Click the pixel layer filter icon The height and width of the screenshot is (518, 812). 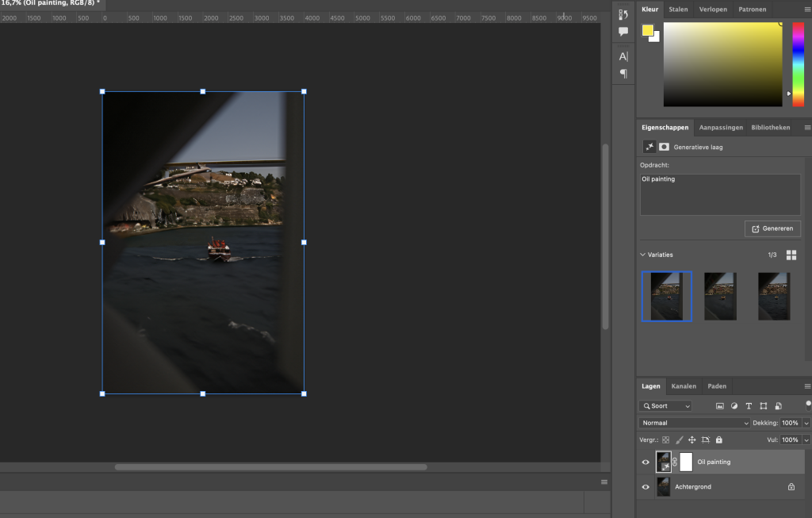coord(720,406)
